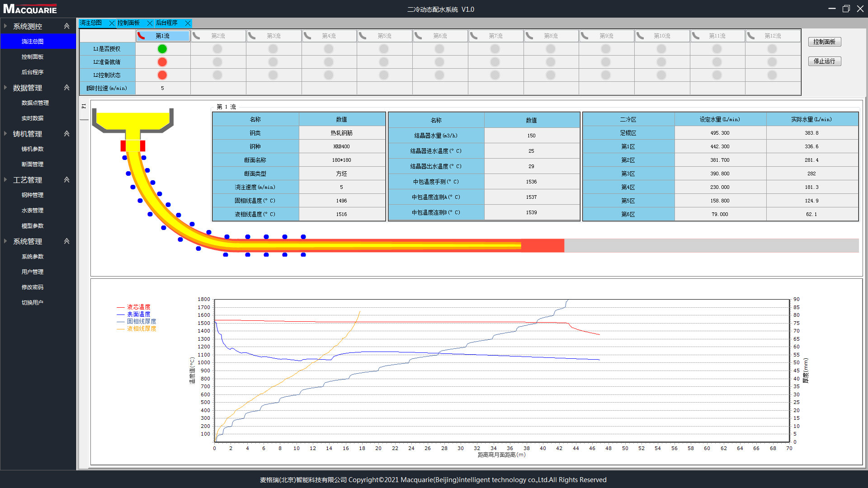Click the grey L2控制状态 light for 第4流
868x488 pixels.
(x=329, y=75)
